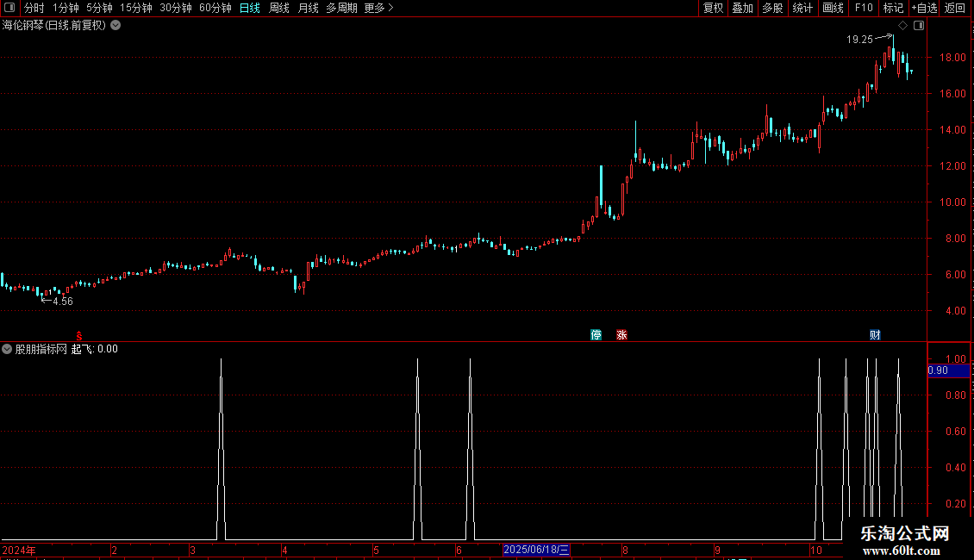Switch to 15分钟 period
Screen dimensions: 974x560
pyautogui.click(x=136, y=8)
